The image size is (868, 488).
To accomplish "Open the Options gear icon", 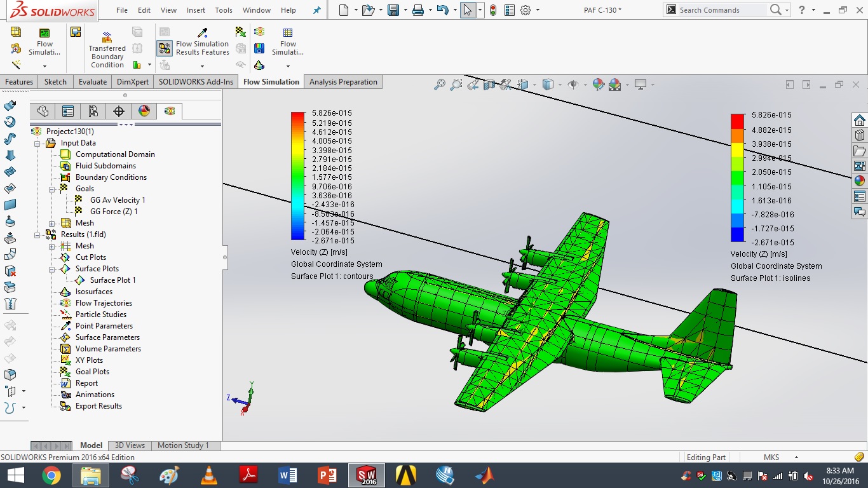I will click(526, 10).
